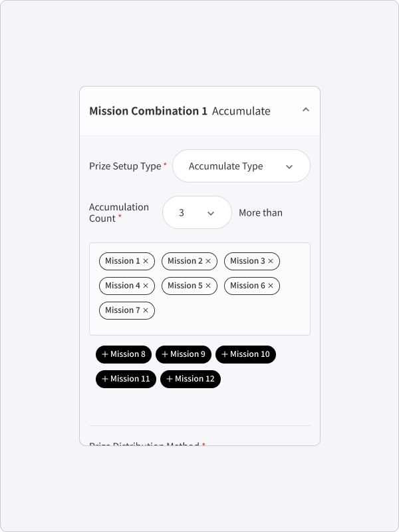The width and height of the screenshot is (399, 532).
Task: Click the Mission 7 chip label
Action: click(x=122, y=310)
